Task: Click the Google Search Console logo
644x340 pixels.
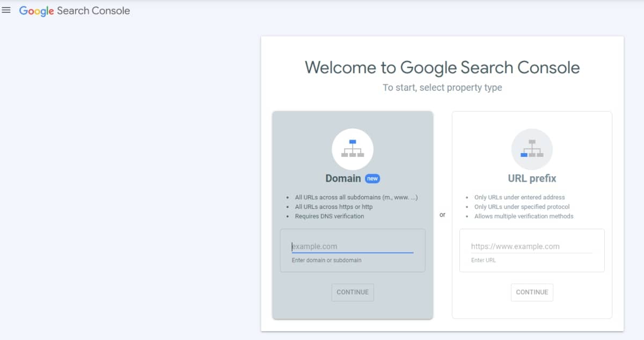Action: [x=75, y=11]
